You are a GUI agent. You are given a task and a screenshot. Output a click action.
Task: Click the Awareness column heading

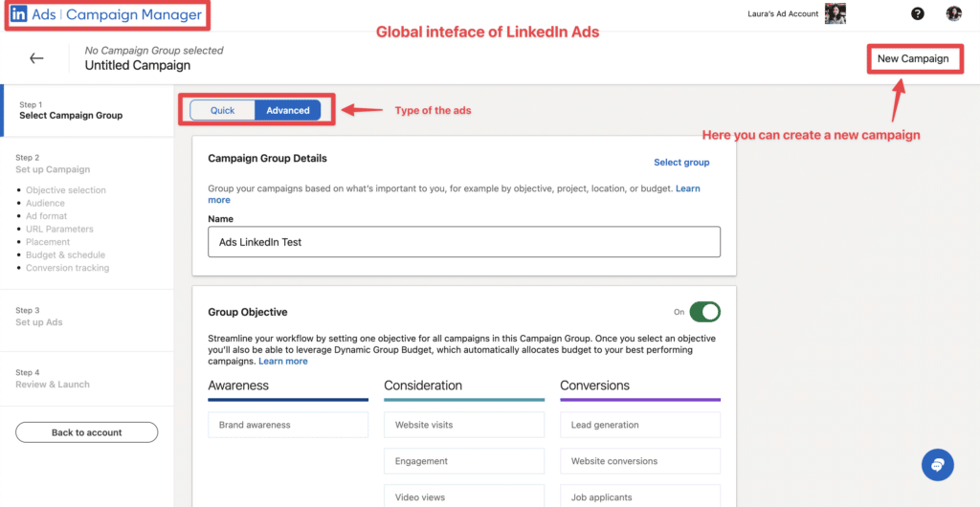(238, 386)
